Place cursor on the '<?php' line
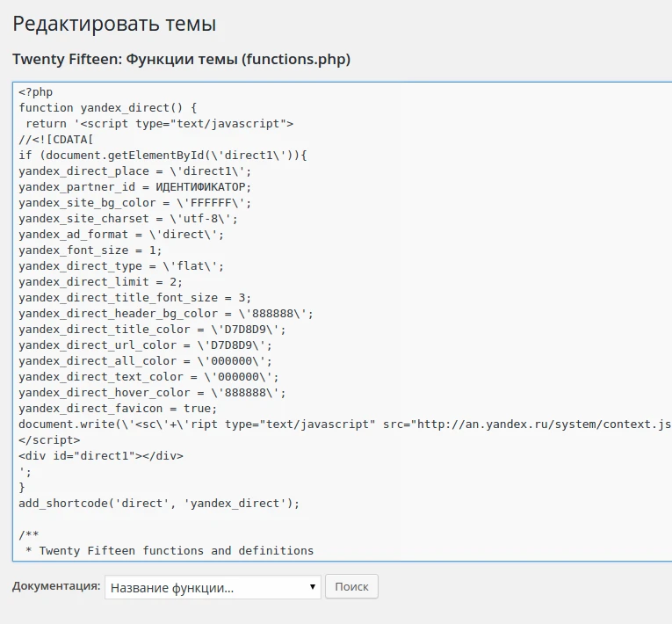Screen dimensions: 672x624 [x=36, y=91]
